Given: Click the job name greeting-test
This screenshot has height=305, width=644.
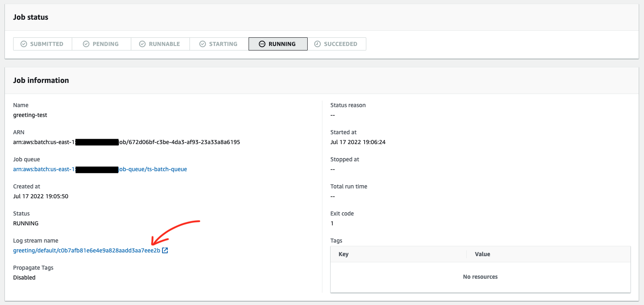Looking at the screenshot, I should pos(30,115).
